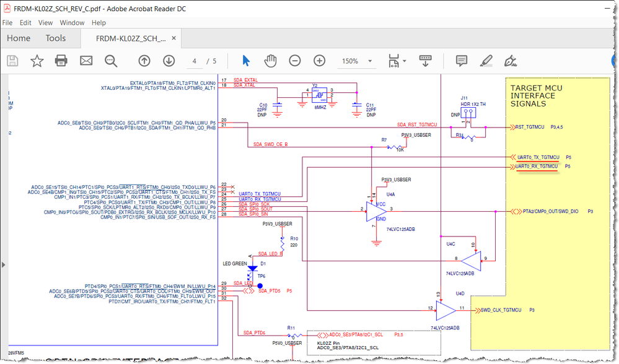Bookmark with the star icon
This screenshot has height=364, width=619.
pyautogui.click(x=37, y=61)
